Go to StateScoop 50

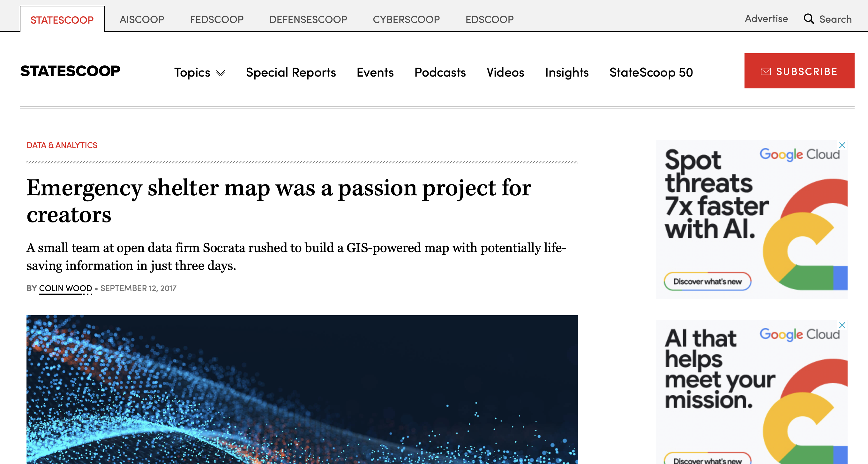(x=651, y=72)
